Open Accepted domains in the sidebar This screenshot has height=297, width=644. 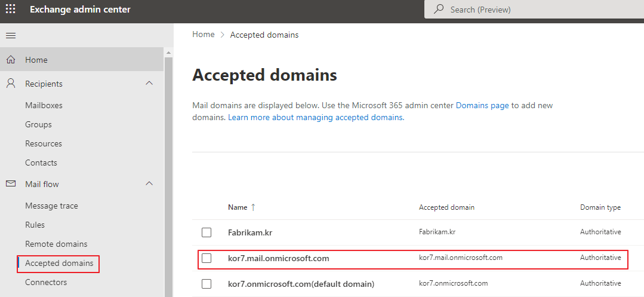pos(59,264)
